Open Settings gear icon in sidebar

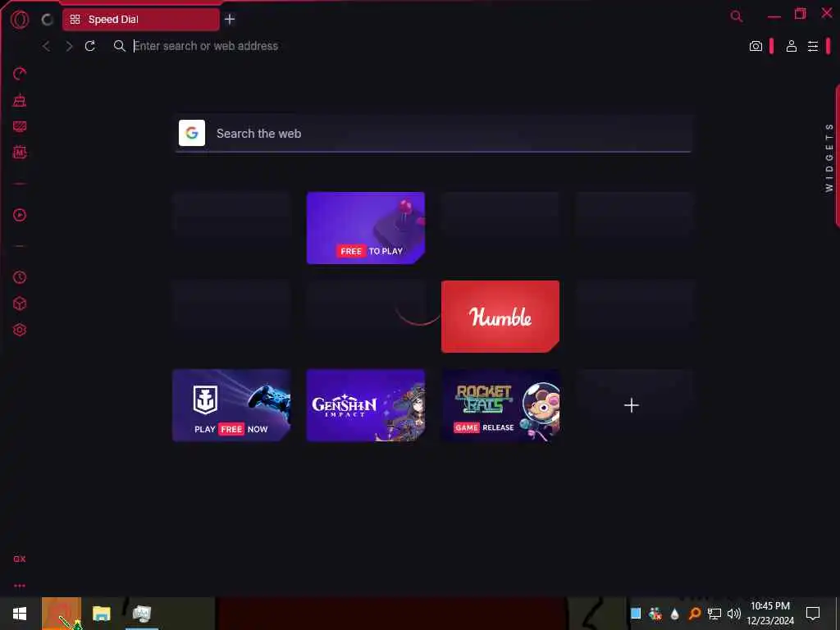point(20,330)
